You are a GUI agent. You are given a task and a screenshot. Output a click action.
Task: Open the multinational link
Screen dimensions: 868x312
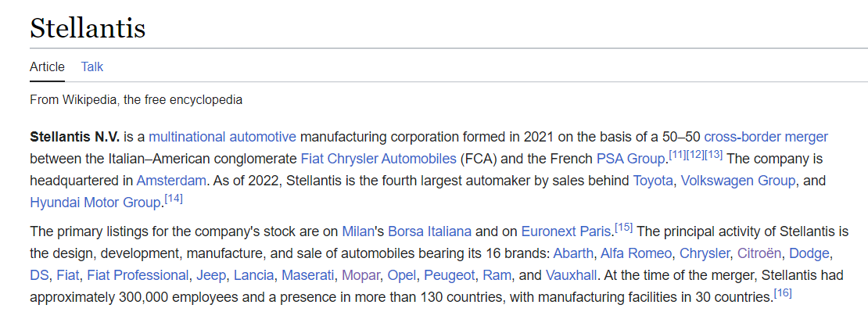[187, 137]
